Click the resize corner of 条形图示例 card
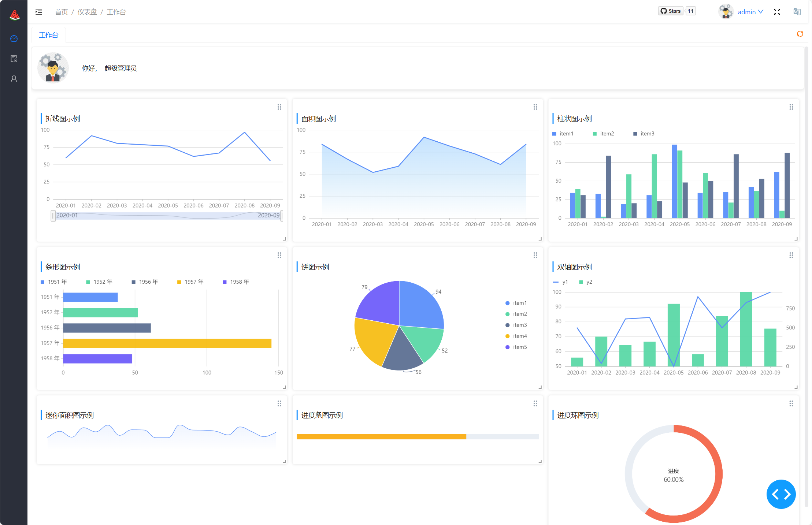 click(x=284, y=387)
